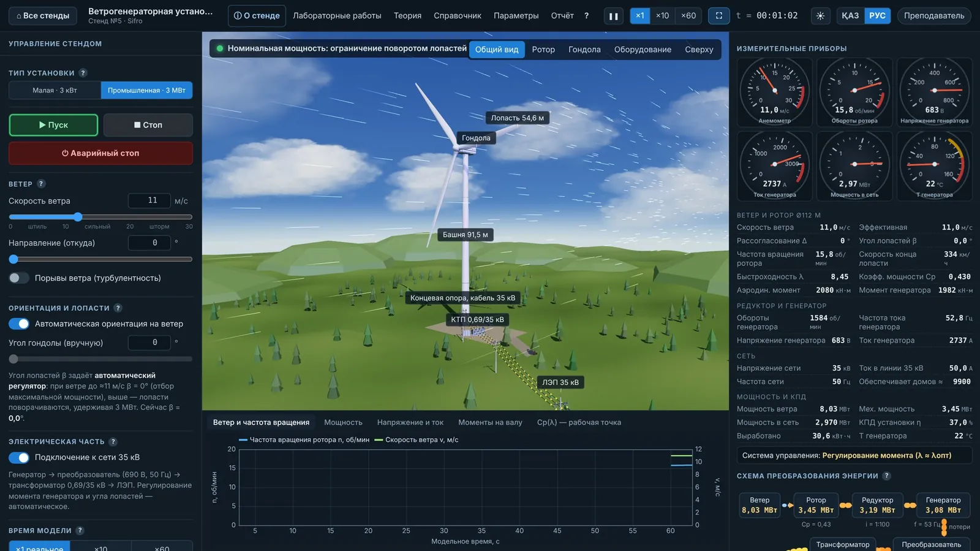
Task: Show the Мощность chart tab
Action: 343,423
